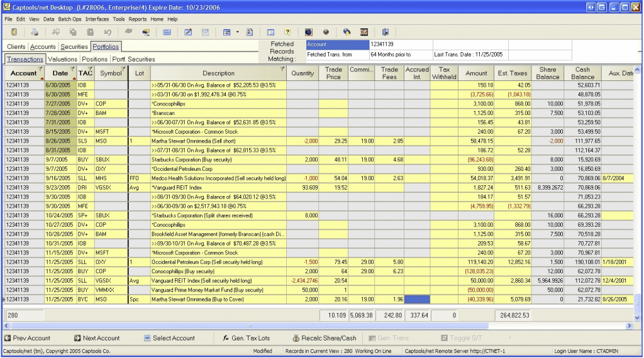Screen dimensions: 644x358
Task: Open the Reports menu
Action: pyautogui.click(x=138, y=19)
